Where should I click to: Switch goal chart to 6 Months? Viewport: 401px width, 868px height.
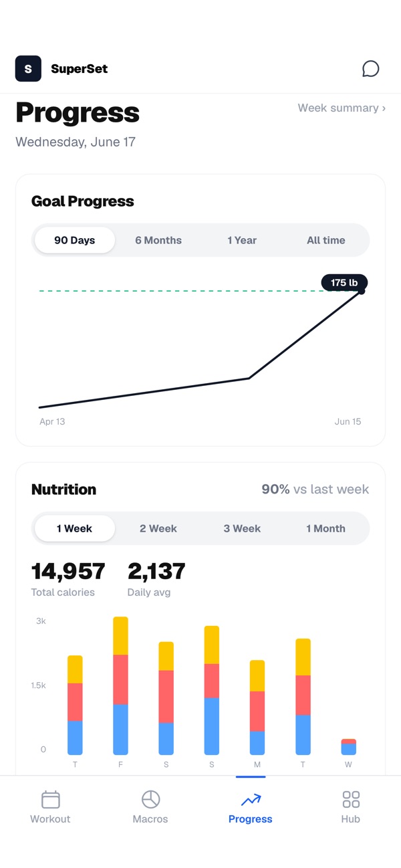tap(158, 240)
